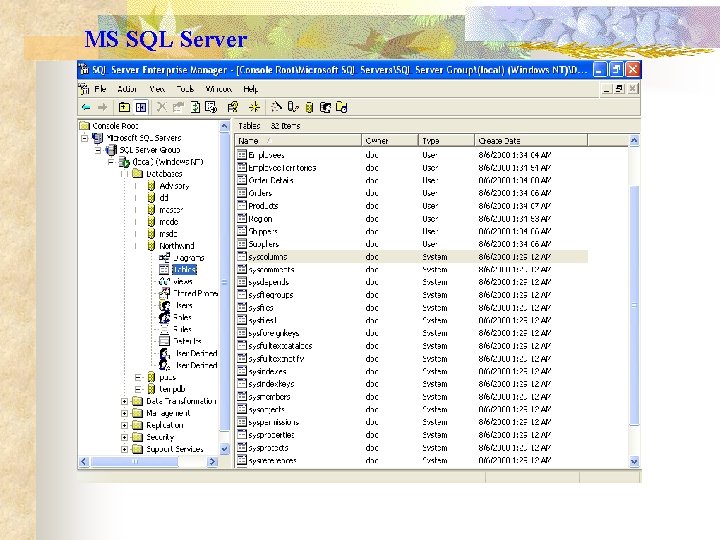Open the Tools menu

click(x=185, y=89)
